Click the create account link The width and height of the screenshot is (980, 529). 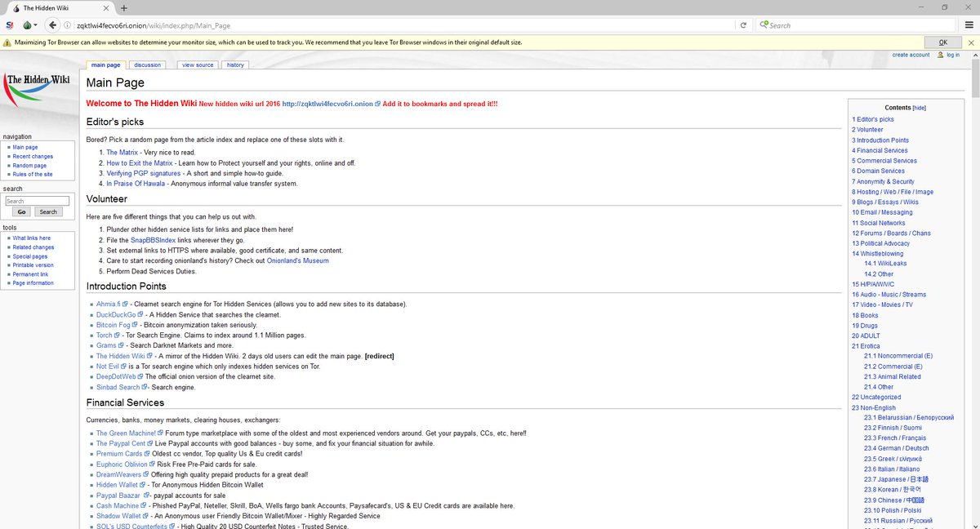click(x=911, y=55)
